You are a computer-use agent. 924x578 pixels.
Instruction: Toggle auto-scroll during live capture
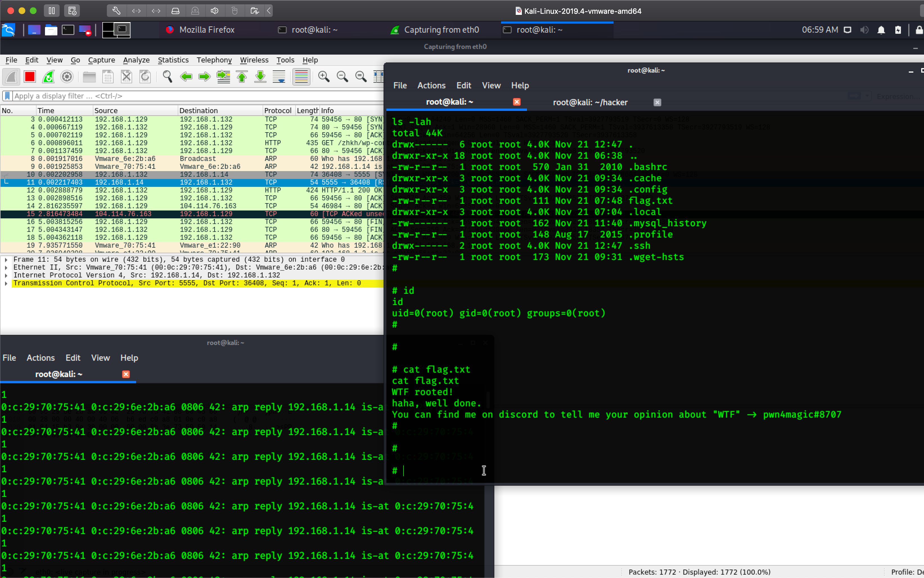click(x=279, y=77)
